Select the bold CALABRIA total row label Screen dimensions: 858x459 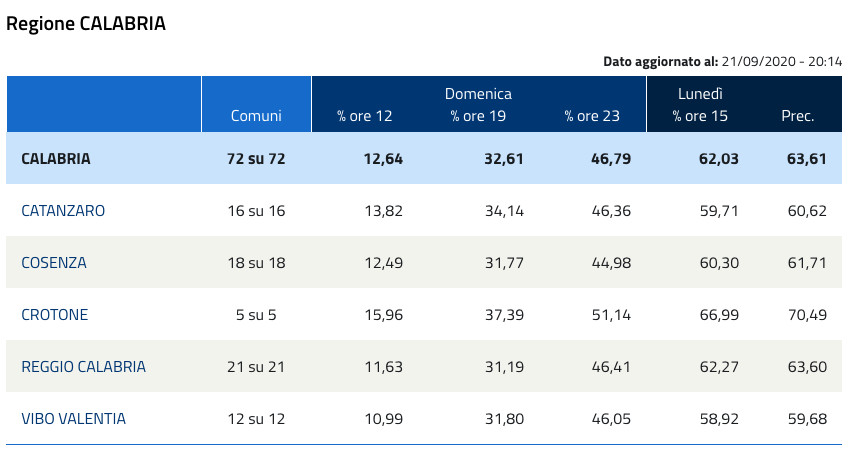point(56,159)
